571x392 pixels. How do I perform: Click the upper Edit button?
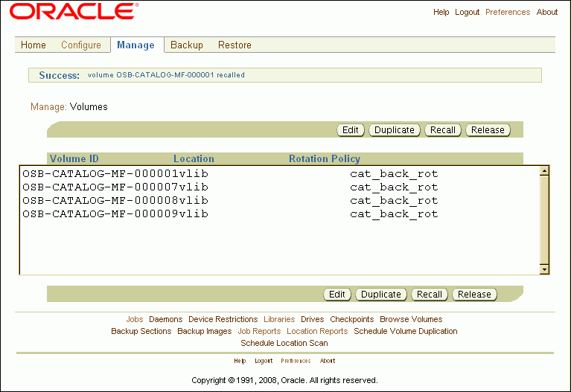[x=351, y=130]
